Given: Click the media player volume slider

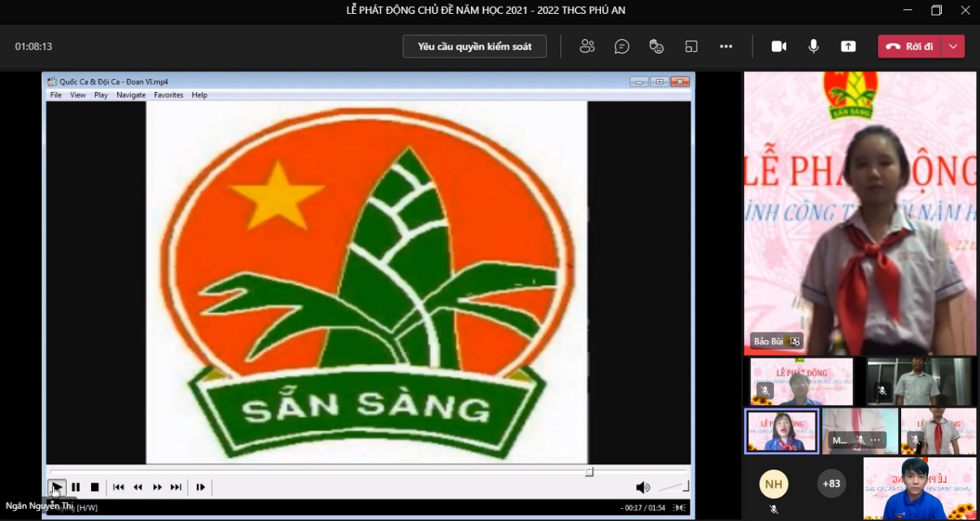Looking at the screenshot, I should 674,487.
